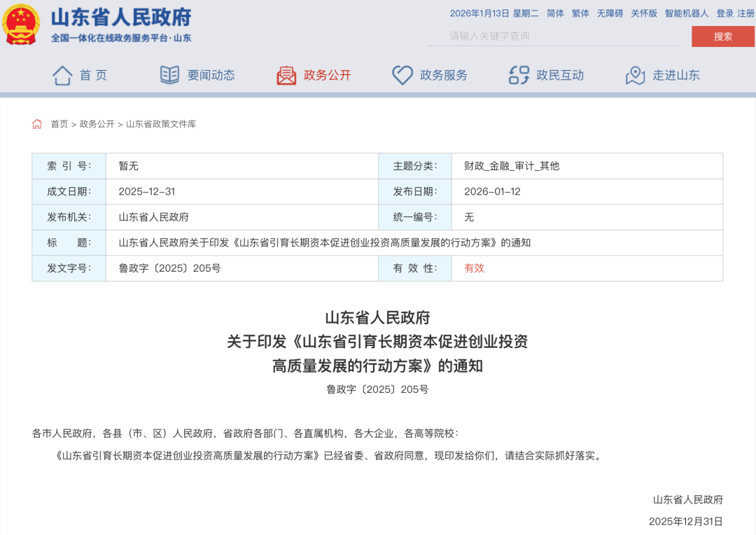Image resolution: width=756 pixels, height=535 pixels.
Task: Click the keyword search input field
Action: (553, 36)
